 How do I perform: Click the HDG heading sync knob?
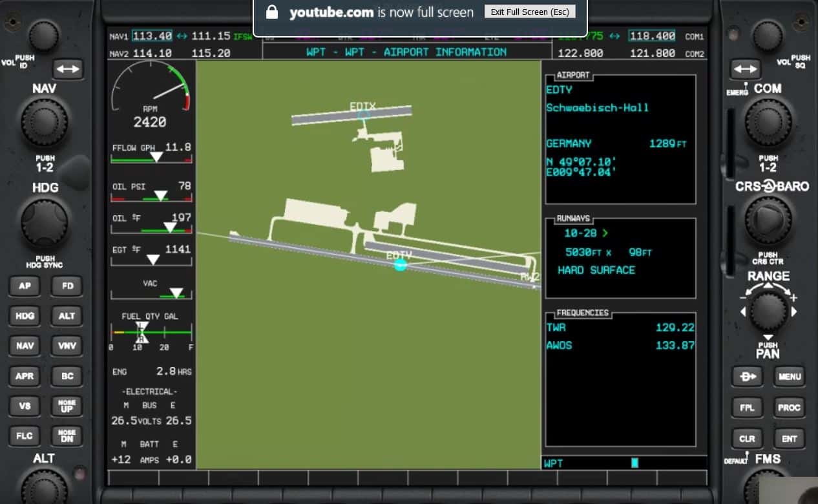(44, 222)
